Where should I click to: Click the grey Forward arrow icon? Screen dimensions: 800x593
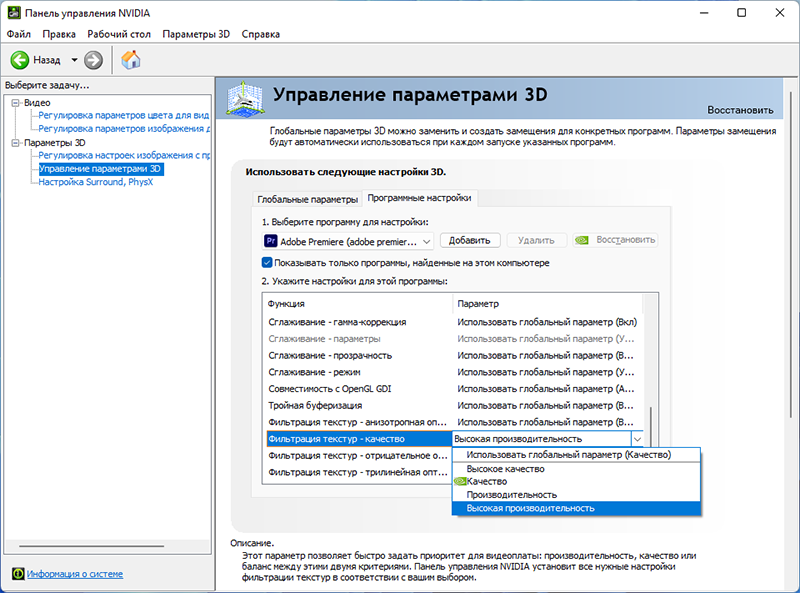pos(93,60)
